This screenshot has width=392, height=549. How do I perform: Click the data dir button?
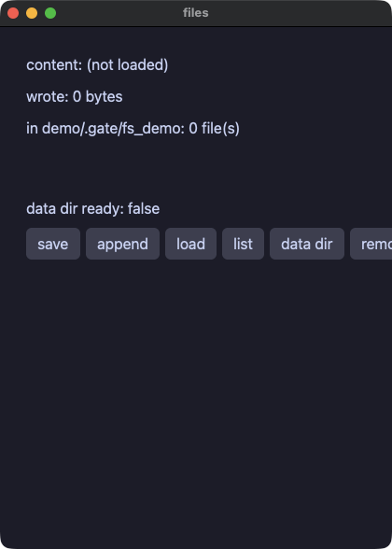307,244
